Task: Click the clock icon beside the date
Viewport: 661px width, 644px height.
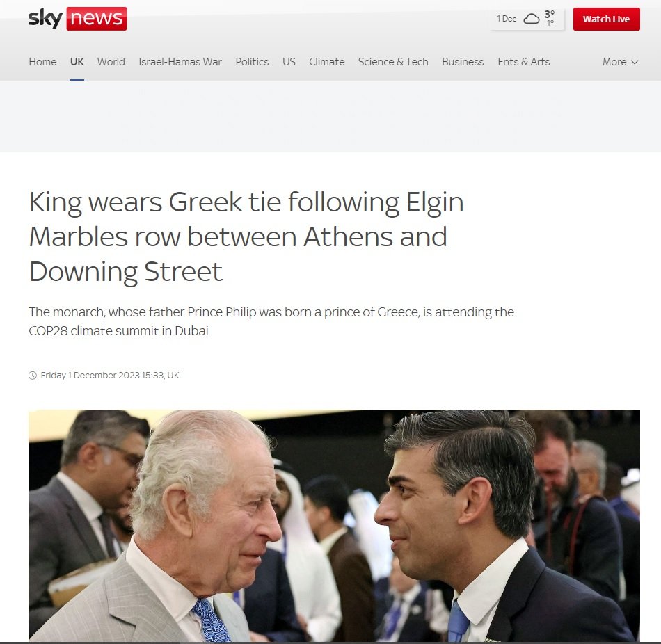Action: (33, 375)
